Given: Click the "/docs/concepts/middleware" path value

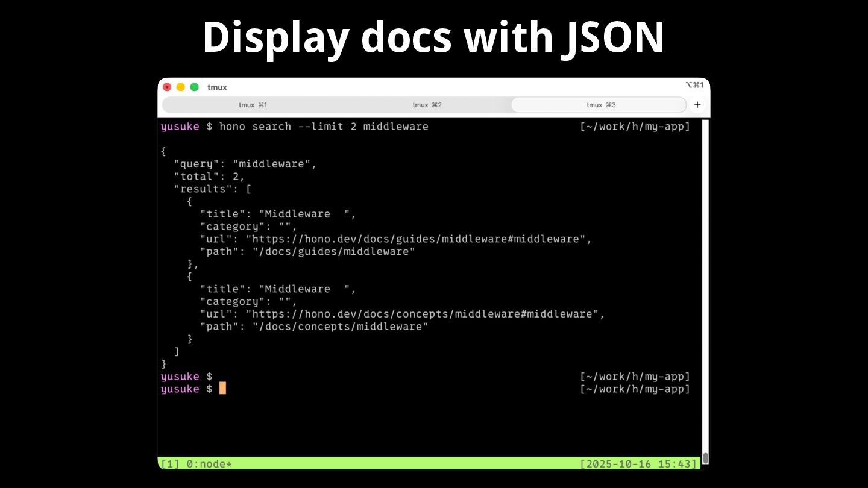Looking at the screenshot, I should (341, 327).
